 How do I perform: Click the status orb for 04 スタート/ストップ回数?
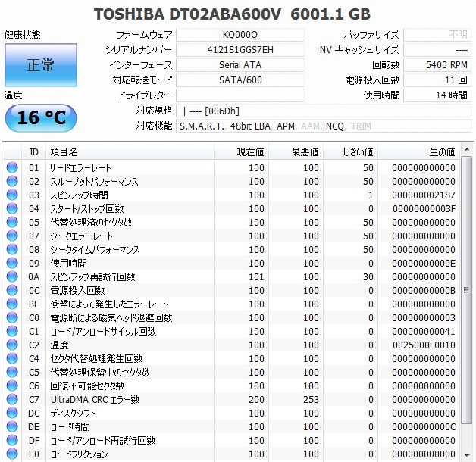point(12,208)
